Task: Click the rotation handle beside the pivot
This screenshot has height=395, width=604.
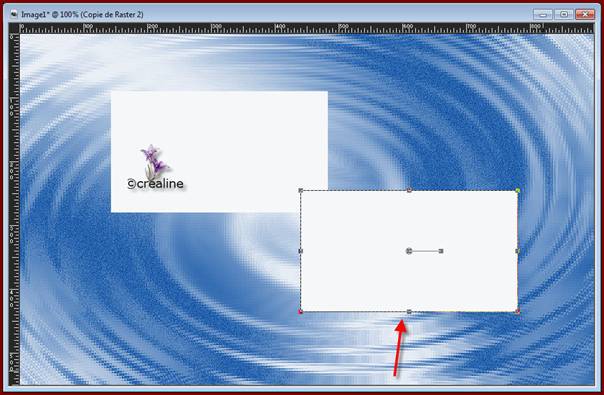Action: (441, 251)
